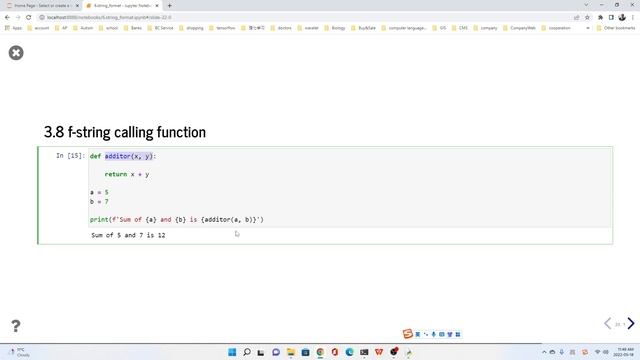Open a new browser tab

(169, 6)
